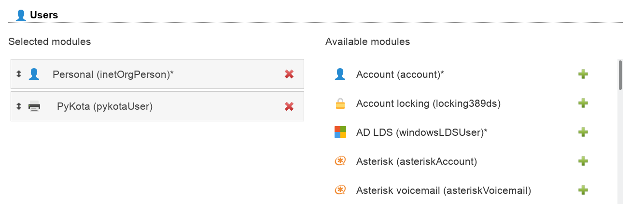Viewport: 644px width, 204px height.
Task: Remove the PyKota (pykotaUser) module
Action: 289,106
